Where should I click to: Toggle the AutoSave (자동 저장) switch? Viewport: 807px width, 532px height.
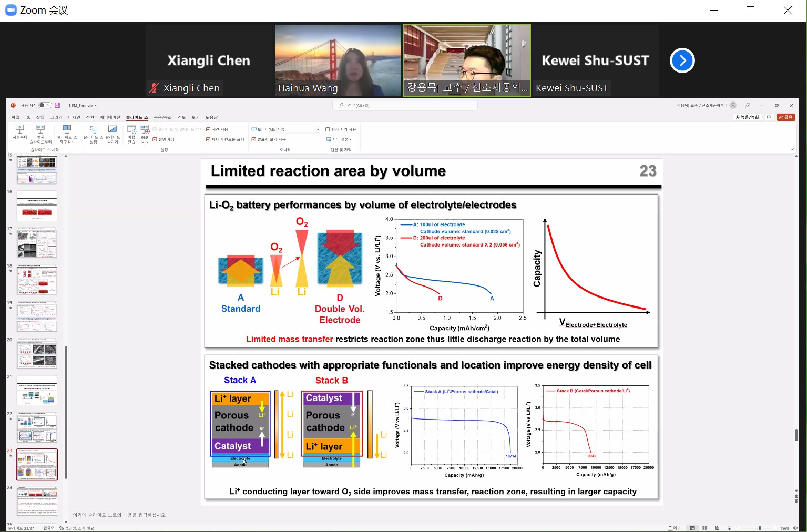coord(45,105)
